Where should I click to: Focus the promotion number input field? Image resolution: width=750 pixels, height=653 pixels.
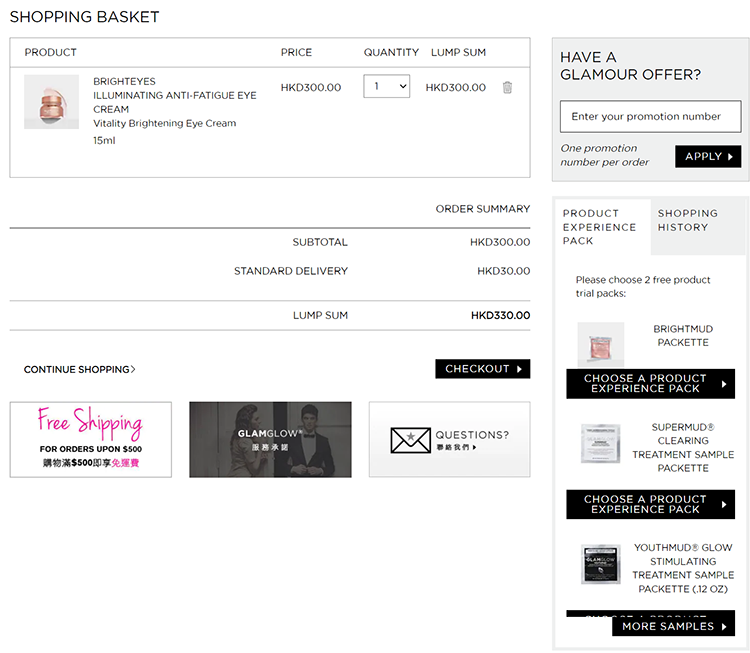pyautogui.click(x=651, y=116)
